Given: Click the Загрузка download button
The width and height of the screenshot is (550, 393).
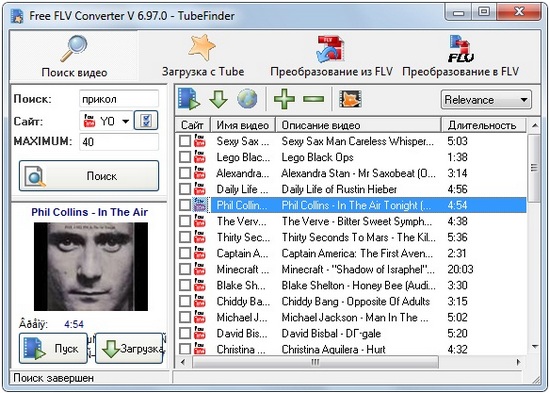Looking at the screenshot, I should coord(129,348).
